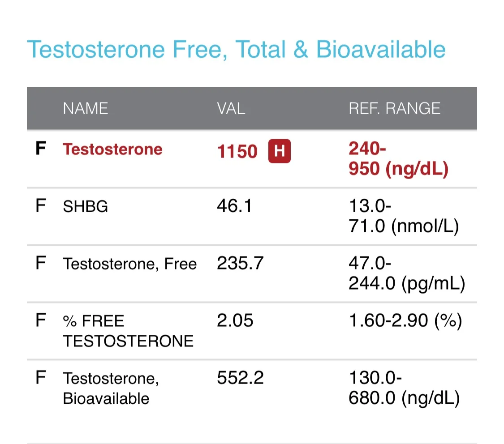
Task: Click the VAL column header
Action: tap(231, 108)
